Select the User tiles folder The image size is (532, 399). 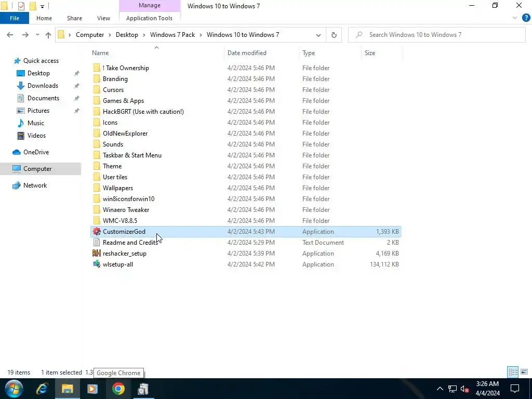click(x=115, y=177)
